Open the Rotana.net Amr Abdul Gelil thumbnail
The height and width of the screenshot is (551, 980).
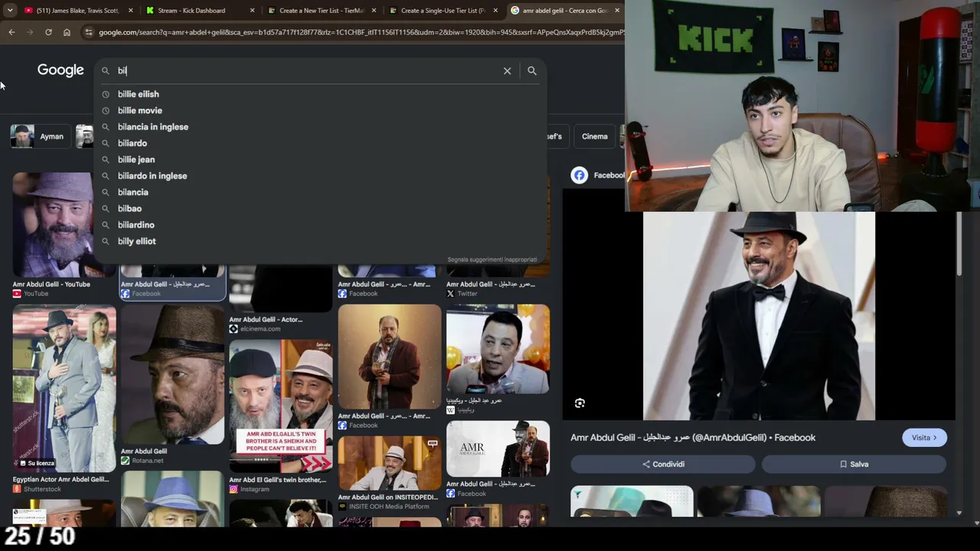click(173, 375)
